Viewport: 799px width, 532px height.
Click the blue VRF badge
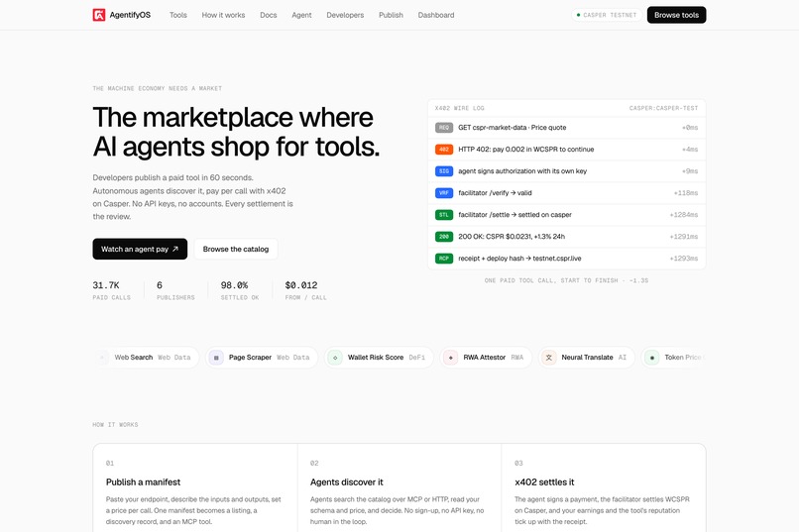tap(444, 193)
